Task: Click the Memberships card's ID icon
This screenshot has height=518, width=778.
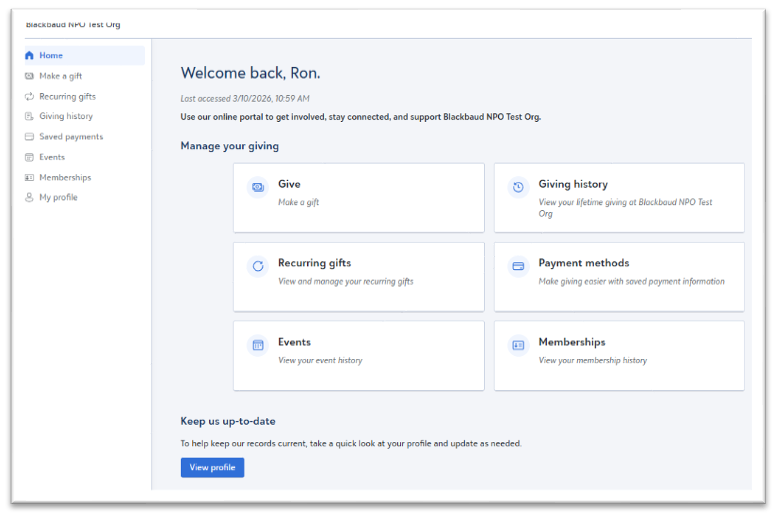Action: (518, 345)
